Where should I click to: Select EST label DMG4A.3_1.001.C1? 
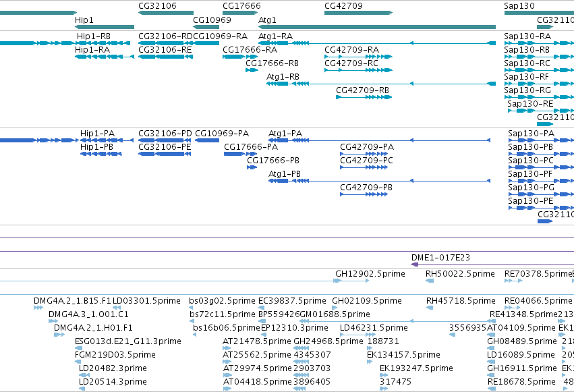click(x=88, y=314)
